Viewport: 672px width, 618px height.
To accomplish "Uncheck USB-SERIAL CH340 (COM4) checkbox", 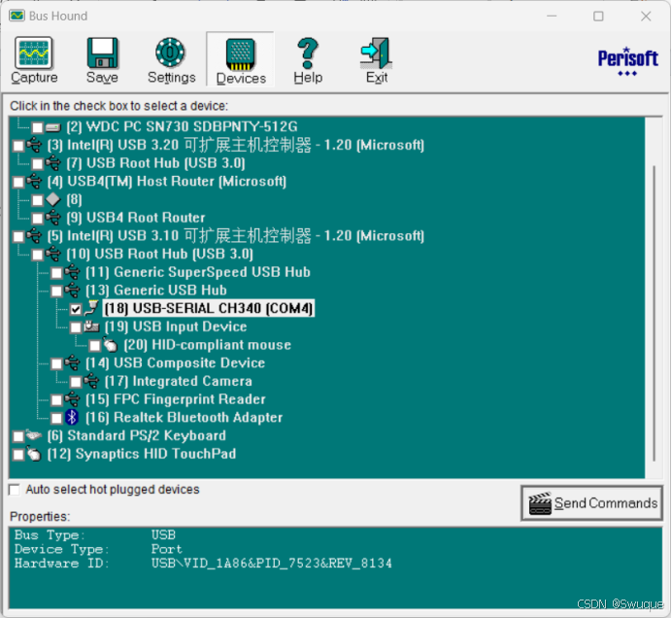I will pyautogui.click(x=76, y=309).
